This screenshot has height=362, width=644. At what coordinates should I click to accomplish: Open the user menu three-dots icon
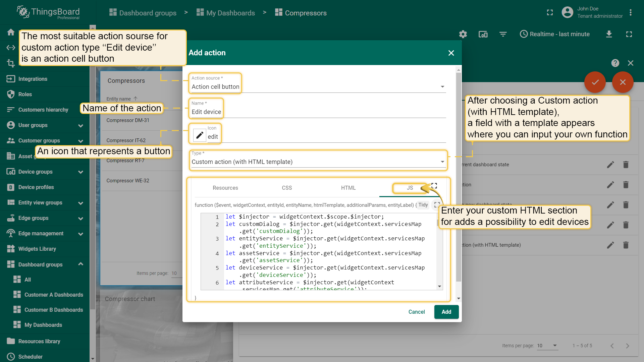[631, 12]
